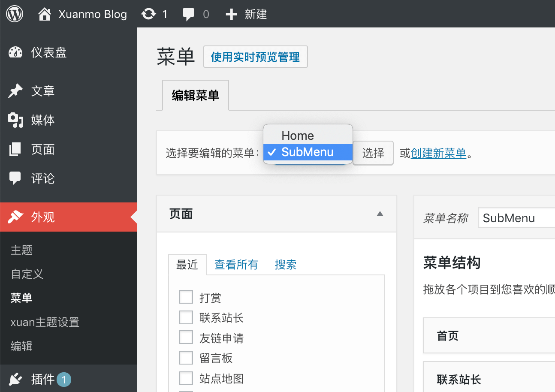The image size is (555, 392).
Task: Check the 打赏 page checkbox
Action: click(x=186, y=297)
